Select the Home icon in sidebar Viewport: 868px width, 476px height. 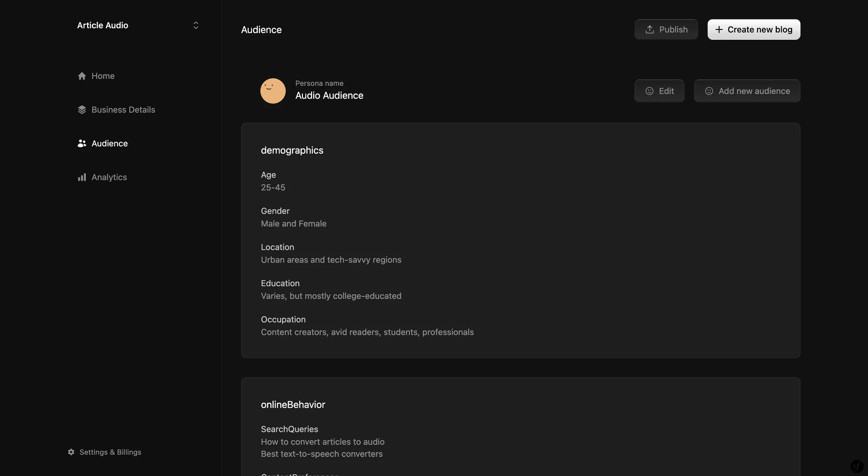coord(82,75)
